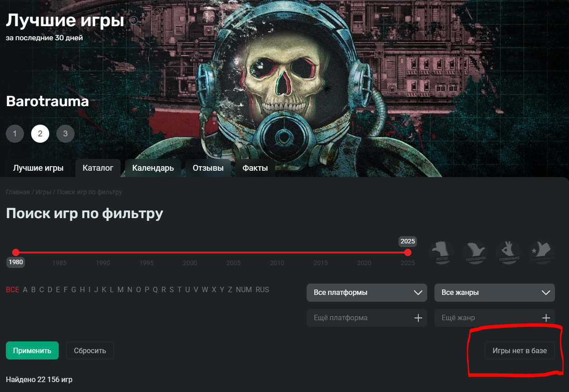569x392 pixels.
Task: Click the 1980 start handle of year slider
Action: coord(16,252)
